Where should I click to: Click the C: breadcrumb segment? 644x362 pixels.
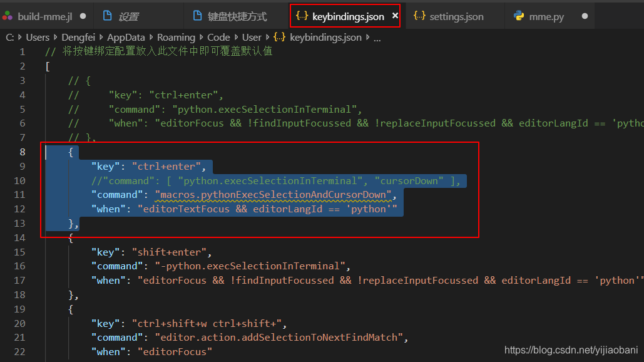pos(9,37)
